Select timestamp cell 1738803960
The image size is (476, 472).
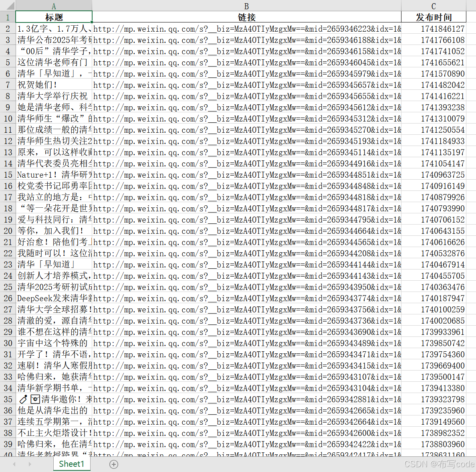[x=434, y=444]
